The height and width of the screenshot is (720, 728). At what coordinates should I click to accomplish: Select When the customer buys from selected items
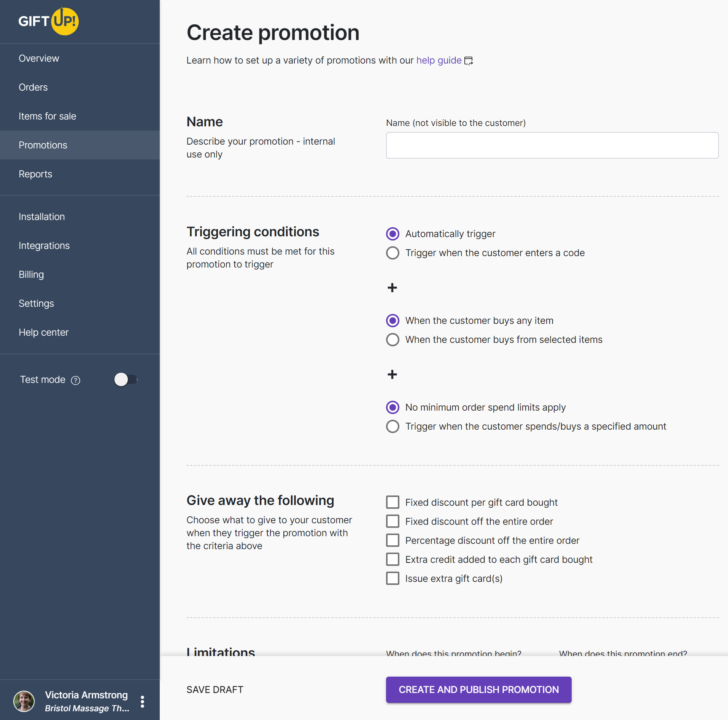click(393, 339)
